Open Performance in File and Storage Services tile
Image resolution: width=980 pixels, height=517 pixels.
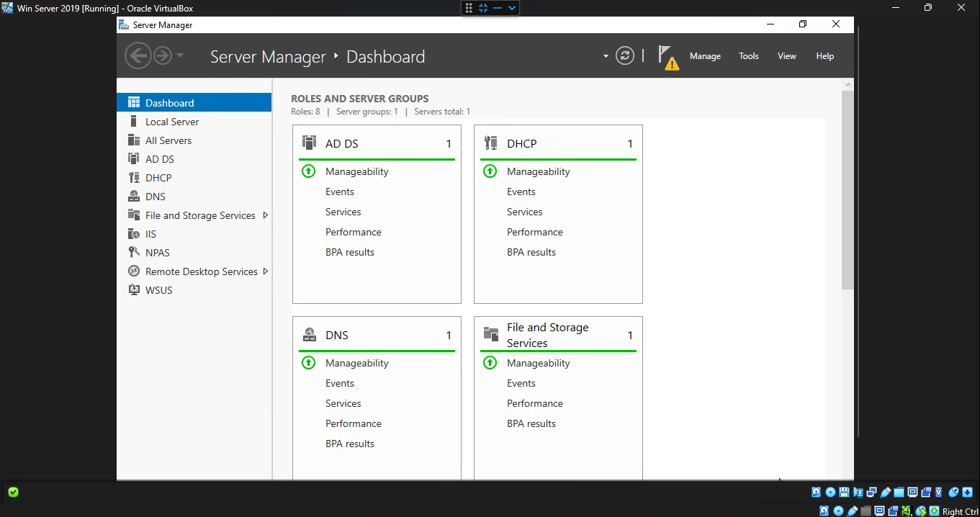click(535, 403)
